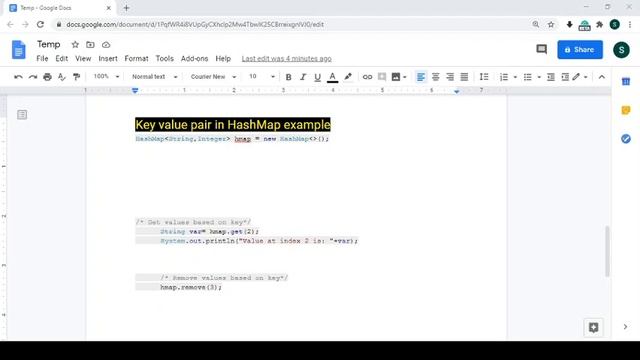The height and width of the screenshot is (360, 640).
Task: Open editing mode pencil dropdown
Action: (580, 77)
